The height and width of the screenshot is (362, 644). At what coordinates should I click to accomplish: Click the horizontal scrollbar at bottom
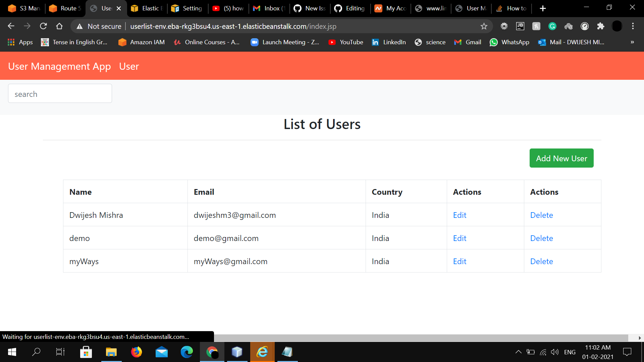tap(402, 338)
